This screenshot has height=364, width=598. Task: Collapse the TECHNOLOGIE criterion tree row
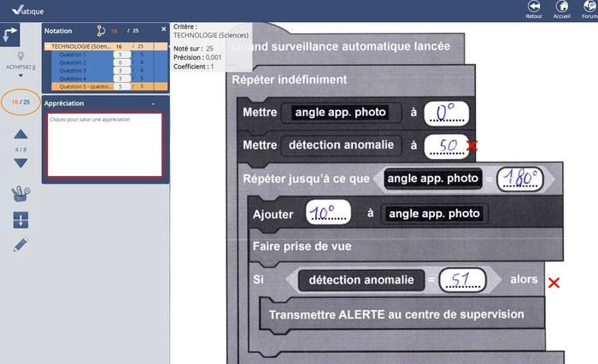pyautogui.click(x=47, y=47)
